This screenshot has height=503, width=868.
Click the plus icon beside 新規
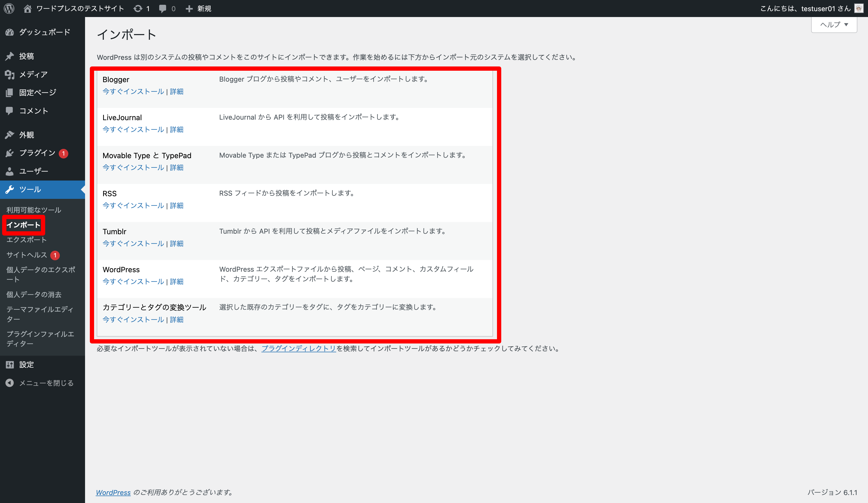tap(189, 9)
